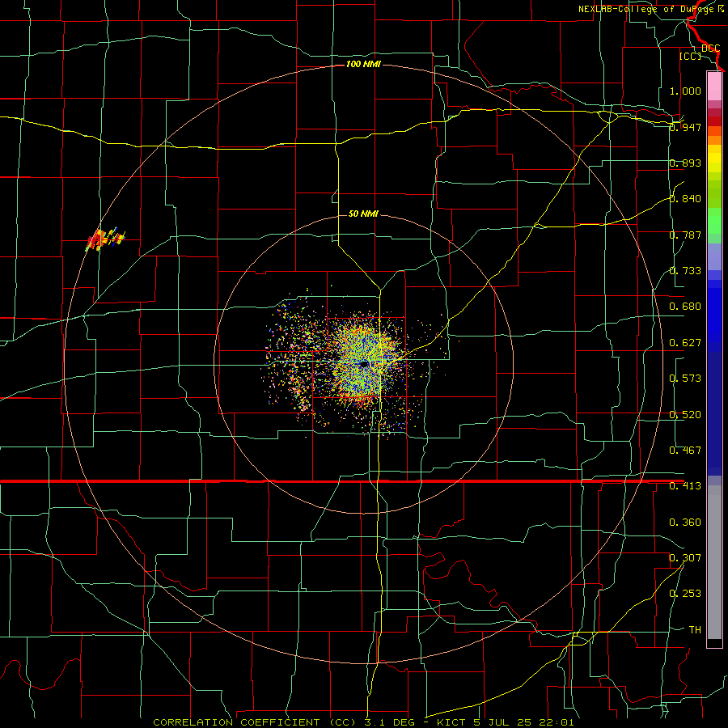Click the 0.573 color scale value
728x728 pixels.
[x=685, y=379]
